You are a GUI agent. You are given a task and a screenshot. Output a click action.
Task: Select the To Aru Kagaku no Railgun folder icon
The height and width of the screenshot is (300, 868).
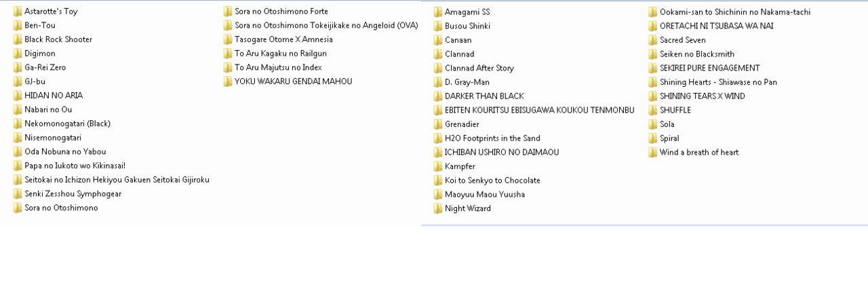point(228,54)
